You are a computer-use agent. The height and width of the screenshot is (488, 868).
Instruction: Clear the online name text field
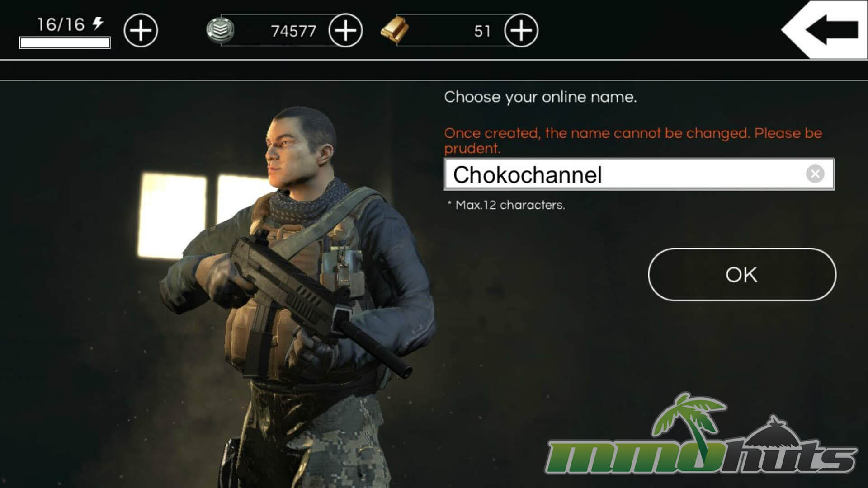pos(815,174)
